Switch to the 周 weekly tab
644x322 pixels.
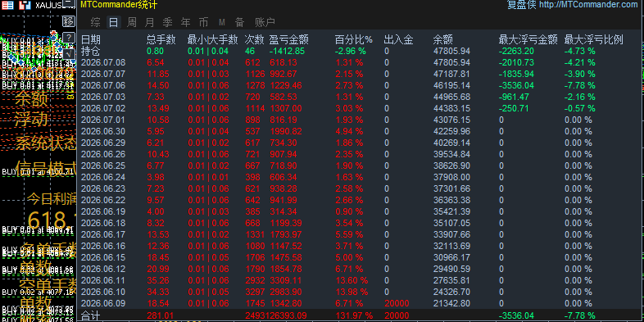(131, 22)
